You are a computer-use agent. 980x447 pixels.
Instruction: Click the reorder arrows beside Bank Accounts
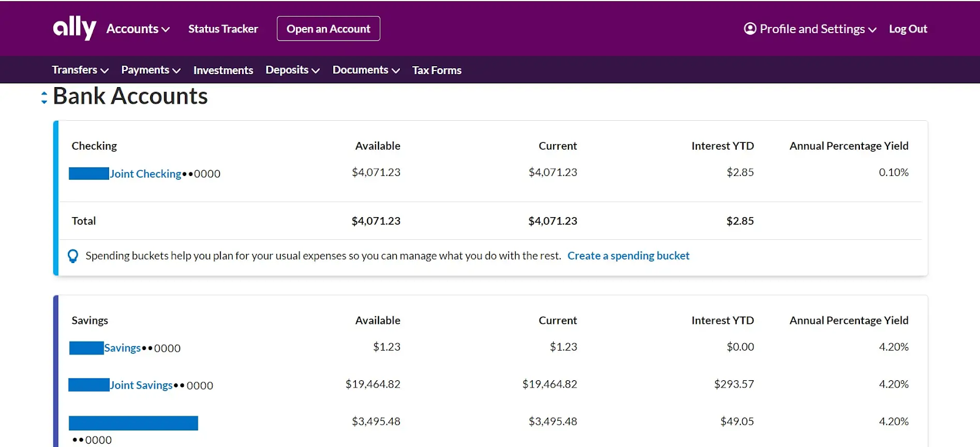click(44, 97)
